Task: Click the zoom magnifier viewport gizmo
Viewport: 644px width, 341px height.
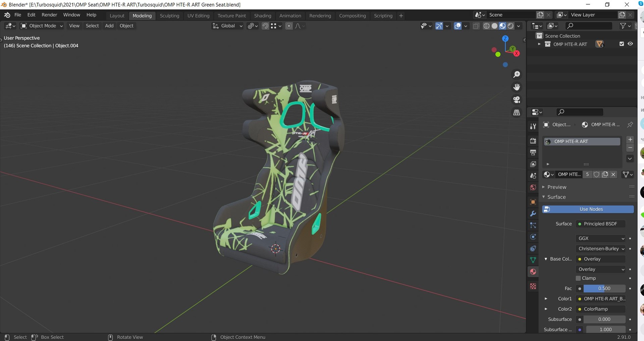Action: pos(517,74)
